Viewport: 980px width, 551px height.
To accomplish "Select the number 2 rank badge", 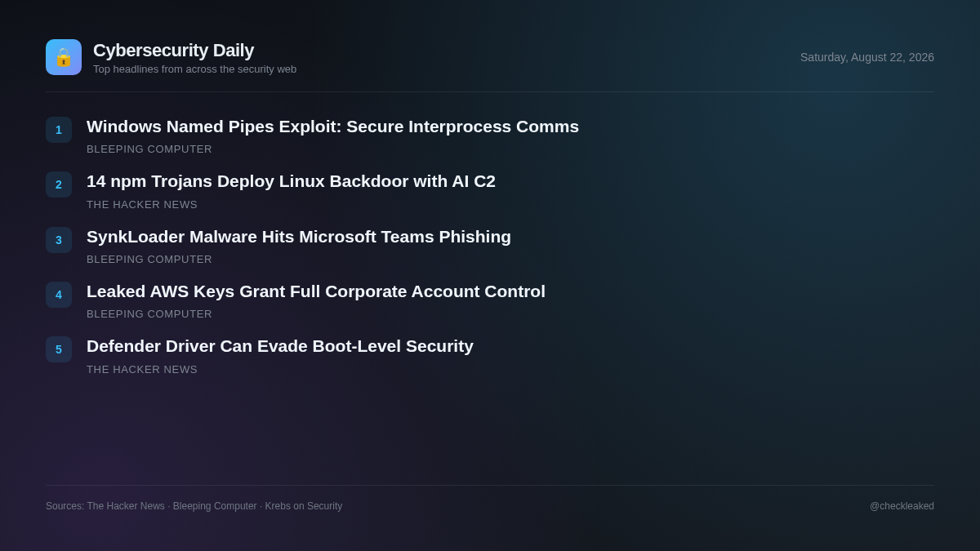I will (59, 184).
